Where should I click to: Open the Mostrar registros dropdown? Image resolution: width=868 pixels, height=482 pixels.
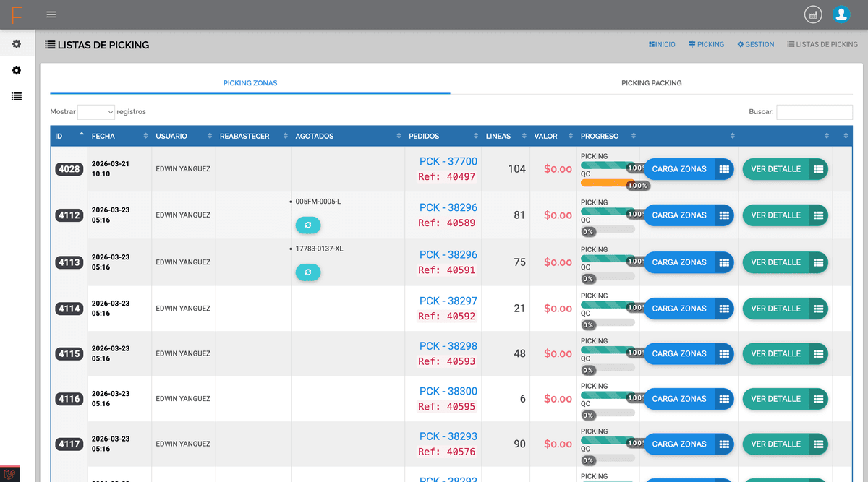[96, 112]
